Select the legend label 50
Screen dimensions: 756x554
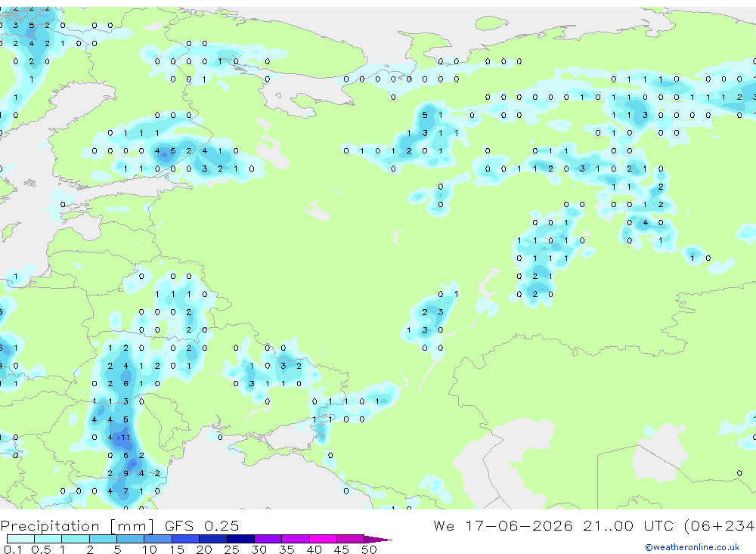tap(369, 549)
